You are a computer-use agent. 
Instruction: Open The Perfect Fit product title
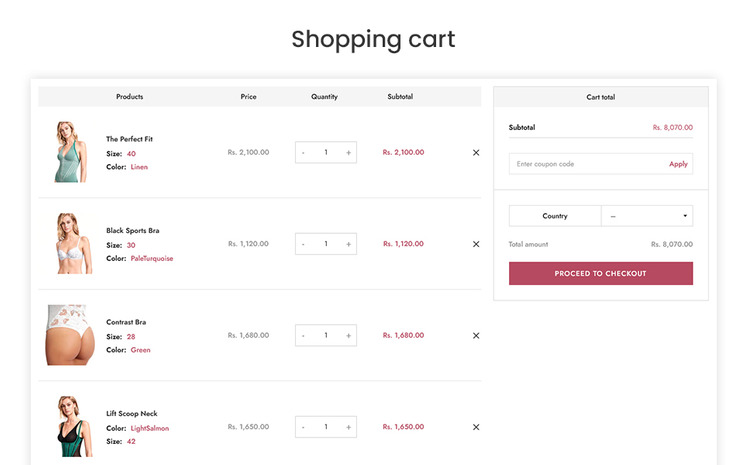tap(129, 139)
